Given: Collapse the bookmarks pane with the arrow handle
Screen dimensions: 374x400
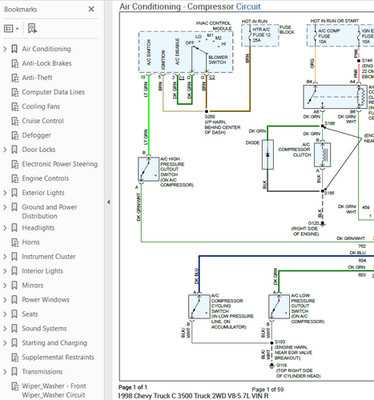Looking at the screenshot, I should 108,202.
